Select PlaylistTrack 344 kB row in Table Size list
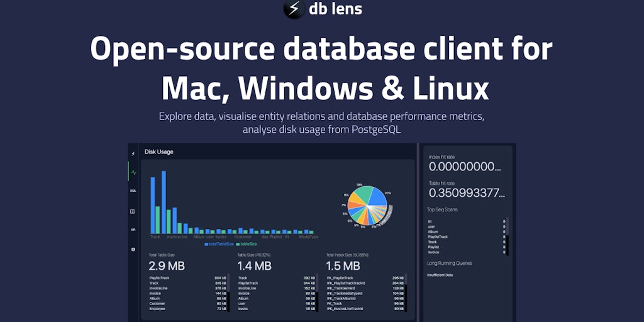644x322 pixels. (x=277, y=283)
